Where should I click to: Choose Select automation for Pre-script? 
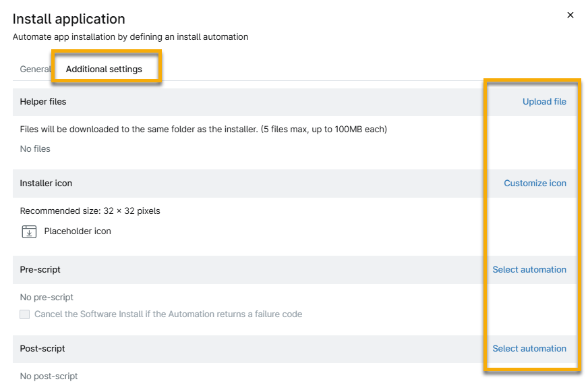[529, 269]
